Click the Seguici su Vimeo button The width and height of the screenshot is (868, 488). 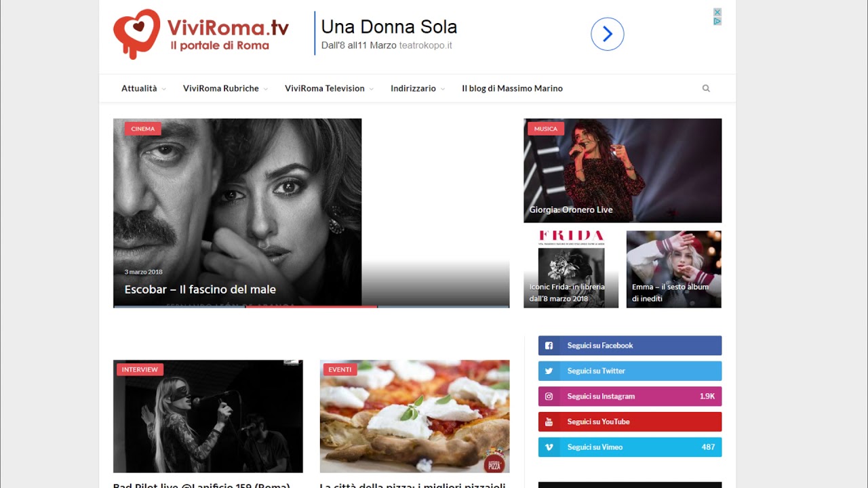tap(630, 447)
